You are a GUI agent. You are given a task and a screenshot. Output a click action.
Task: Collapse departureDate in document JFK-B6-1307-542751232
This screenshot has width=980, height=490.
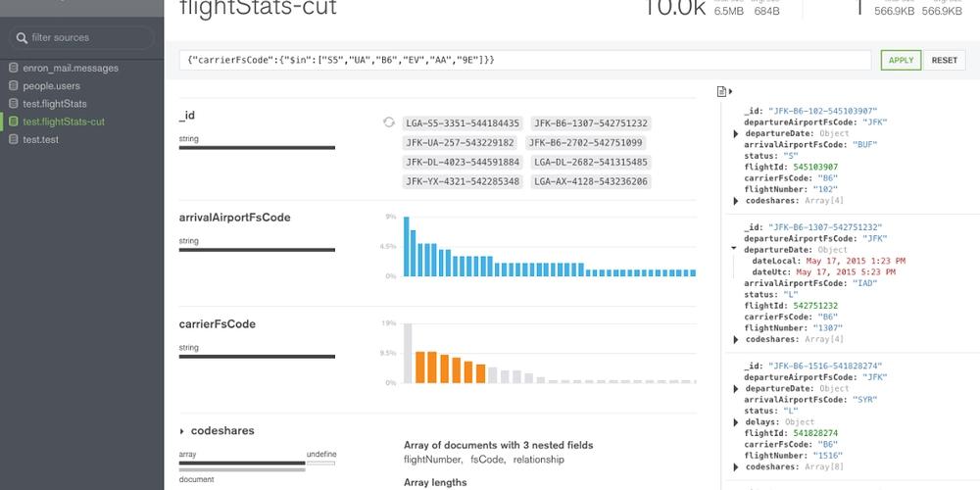pos(735,249)
